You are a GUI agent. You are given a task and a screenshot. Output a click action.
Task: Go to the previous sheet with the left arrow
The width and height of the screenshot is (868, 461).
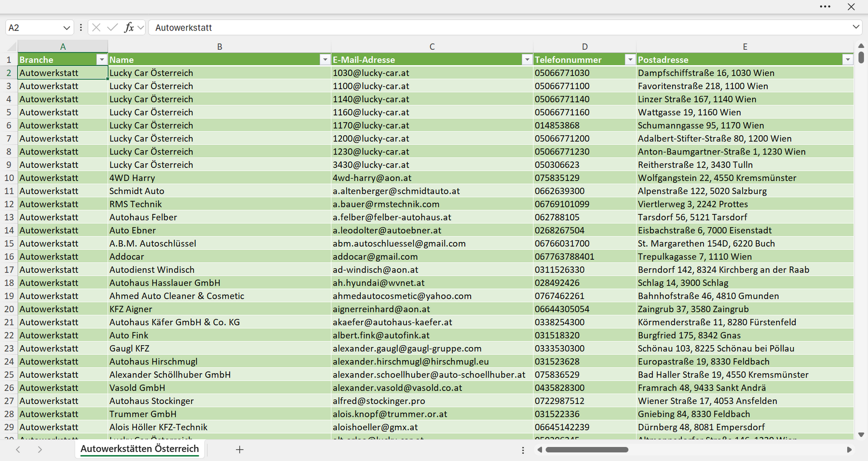(x=18, y=449)
